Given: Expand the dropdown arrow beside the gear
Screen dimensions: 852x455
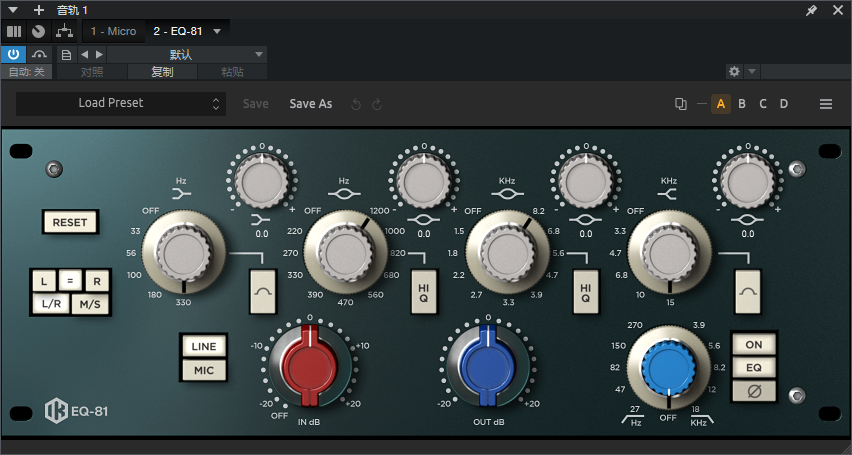Looking at the screenshot, I should point(751,71).
